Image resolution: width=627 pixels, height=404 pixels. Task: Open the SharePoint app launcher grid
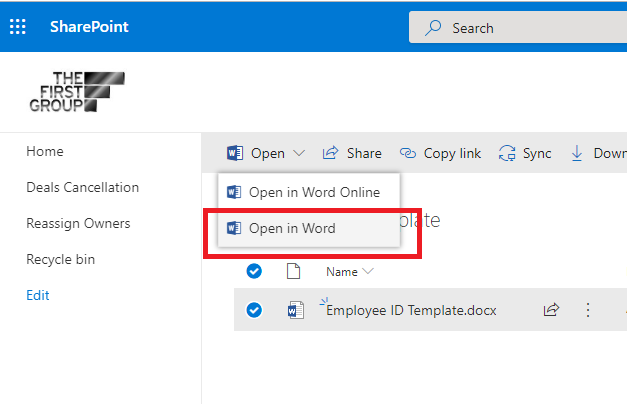click(18, 27)
